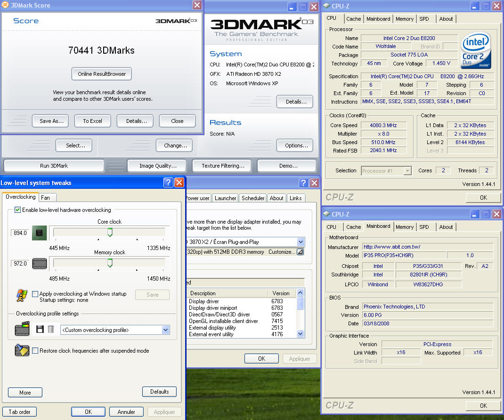Click the help icon in Low-level system tweaks

168,183
